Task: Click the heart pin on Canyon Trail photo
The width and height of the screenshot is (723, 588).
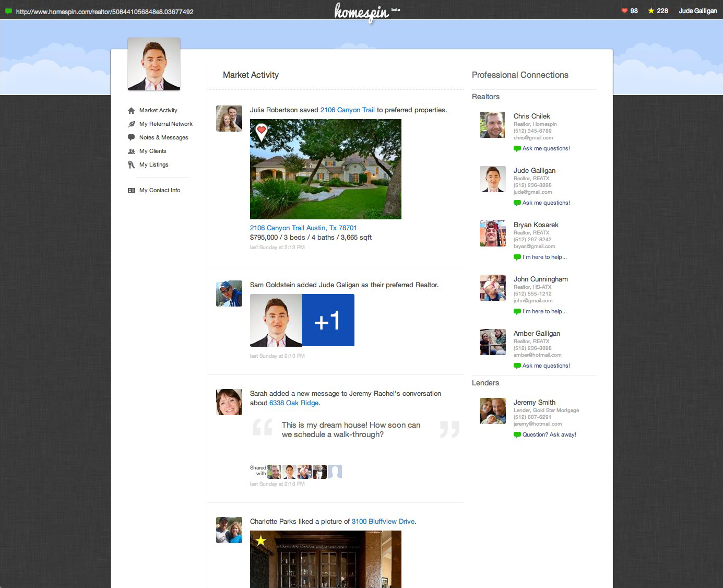Action: [262, 131]
